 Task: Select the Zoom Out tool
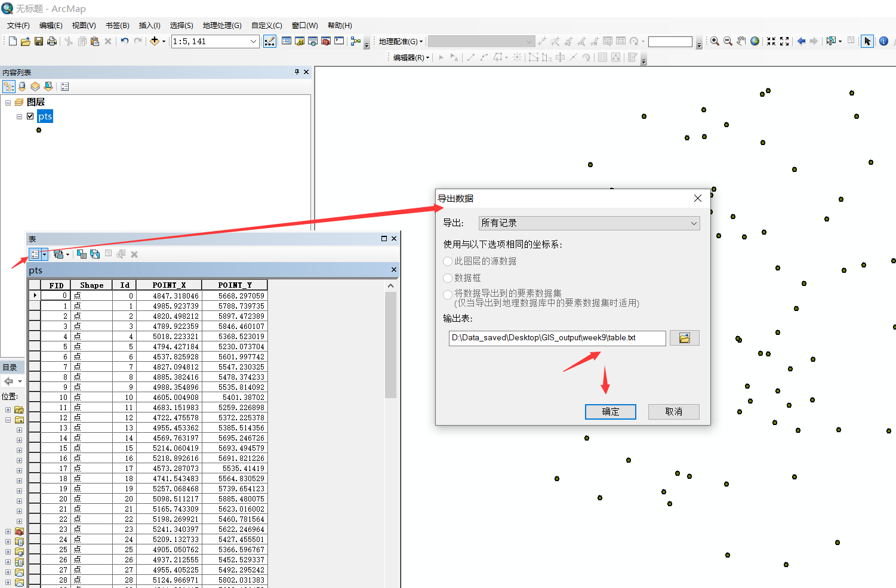[x=728, y=41]
